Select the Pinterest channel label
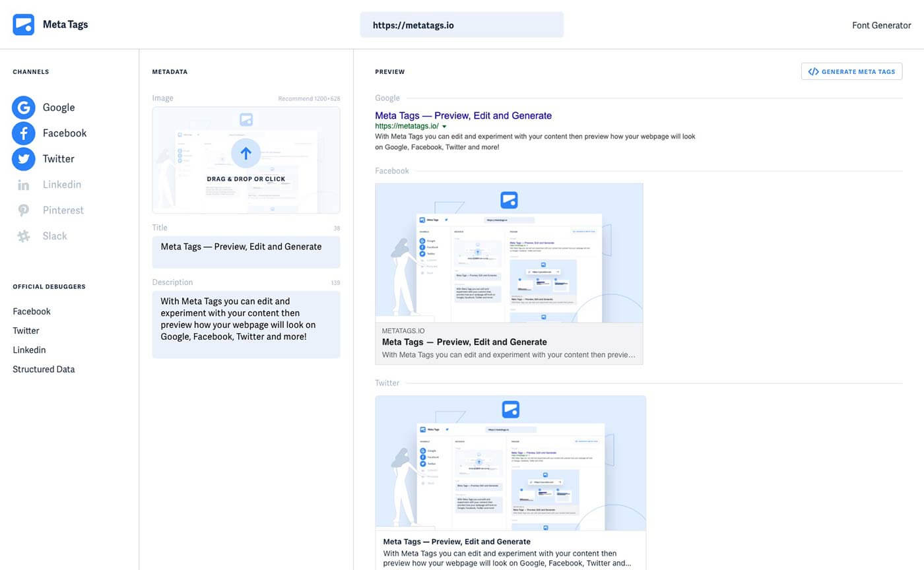Screen dimensions: 924x570 [63, 210]
